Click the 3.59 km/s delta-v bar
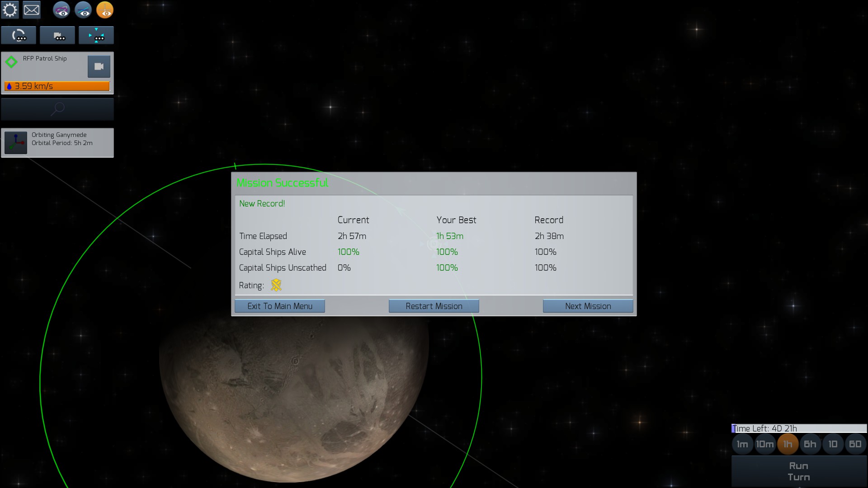This screenshot has height=488, width=868. pyautogui.click(x=57, y=86)
